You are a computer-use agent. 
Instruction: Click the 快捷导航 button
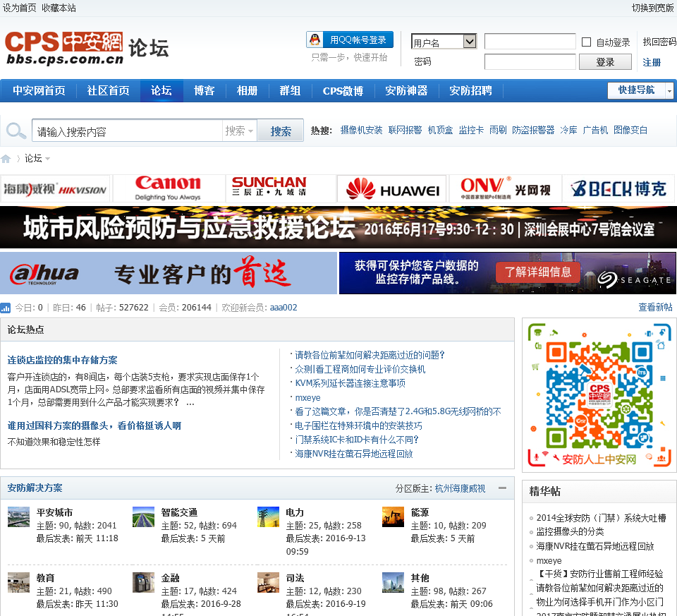636,90
